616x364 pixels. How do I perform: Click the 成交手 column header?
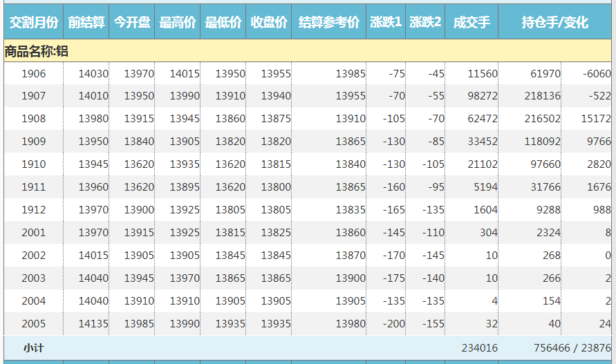[x=472, y=23]
